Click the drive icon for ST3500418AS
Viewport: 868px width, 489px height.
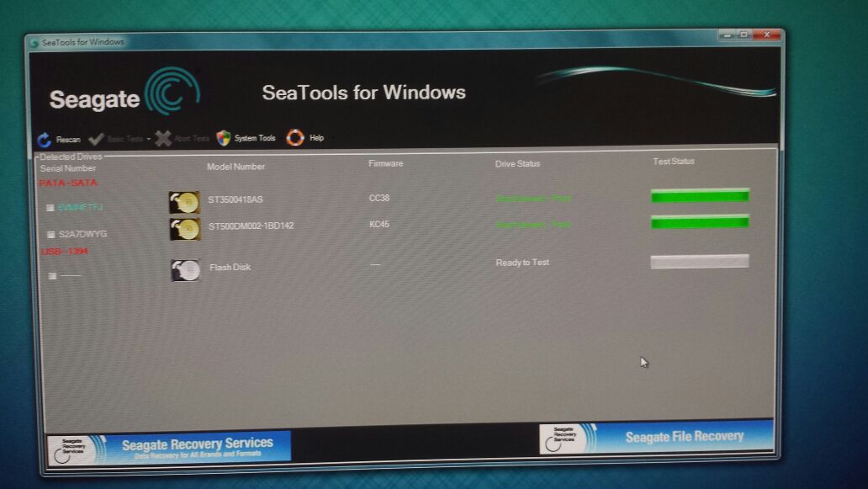(185, 203)
